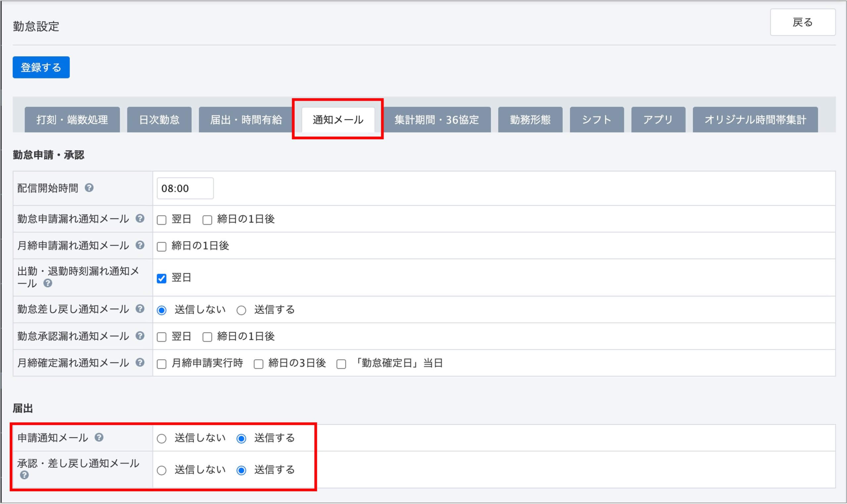Viewport: 847px width, 504px height.
Task: Click help icon for 勤怠承認漏れ通知メール
Action: point(140,336)
